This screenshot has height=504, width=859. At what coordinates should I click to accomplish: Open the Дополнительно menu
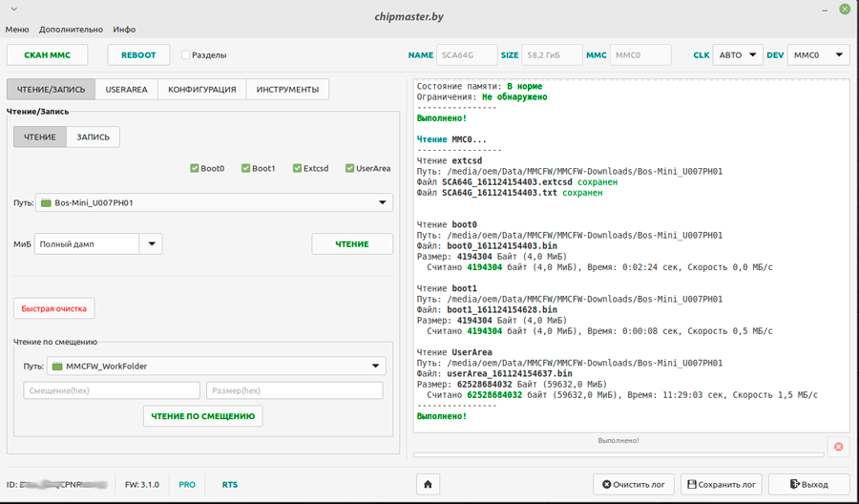click(71, 30)
